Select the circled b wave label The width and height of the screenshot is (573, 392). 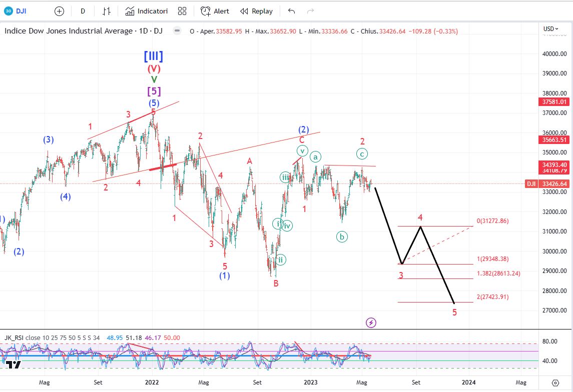[342, 237]
